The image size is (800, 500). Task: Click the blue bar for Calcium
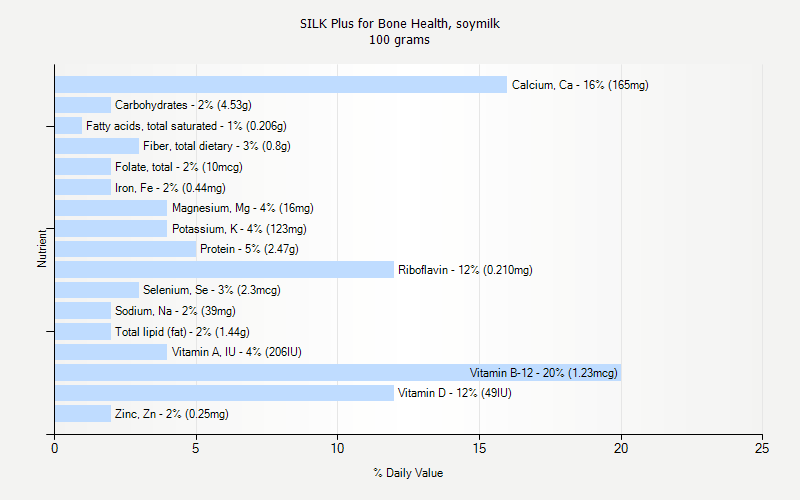click(x=281, y=85)
